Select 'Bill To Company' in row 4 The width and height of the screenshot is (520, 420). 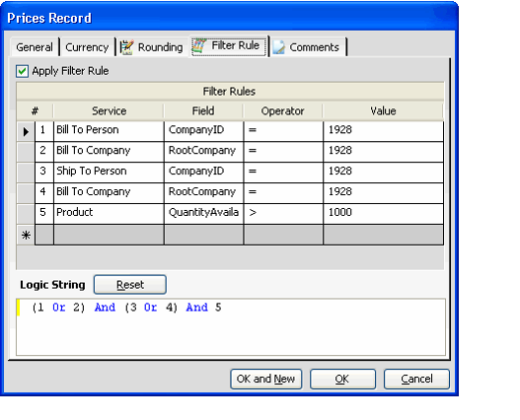coord(109,193)
